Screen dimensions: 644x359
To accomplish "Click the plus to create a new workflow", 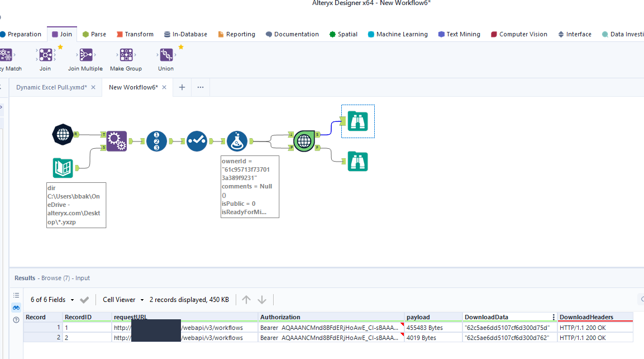I will tap(182, 87).
